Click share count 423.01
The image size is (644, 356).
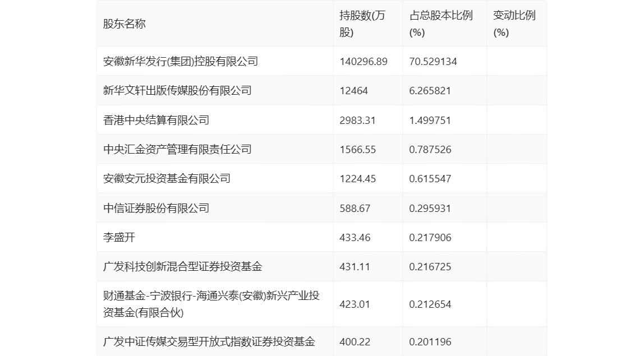point(355,304)
